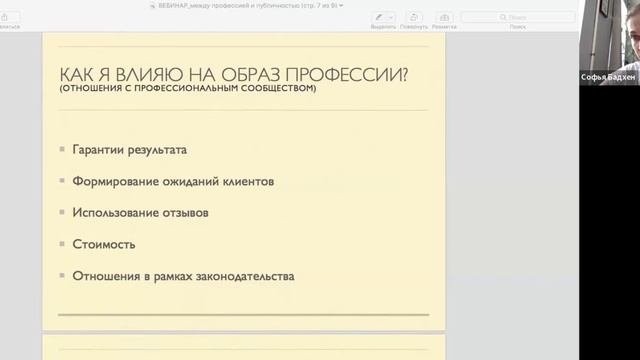Click the bullet Использование отзывов
Screen dimensions: 640x360
(x=140, y=213)
